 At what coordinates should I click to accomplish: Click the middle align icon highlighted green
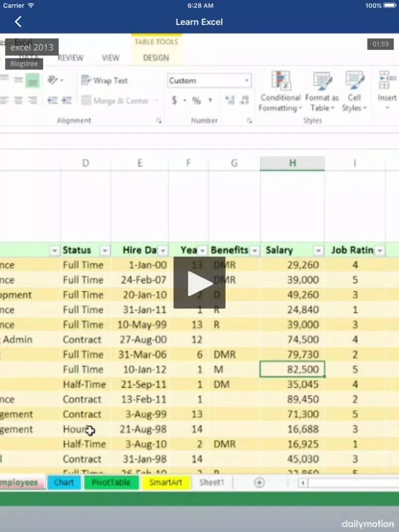32,81
